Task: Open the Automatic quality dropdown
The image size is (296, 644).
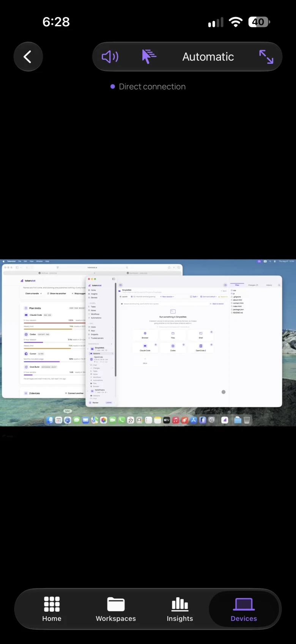Action: pos(208,57)
